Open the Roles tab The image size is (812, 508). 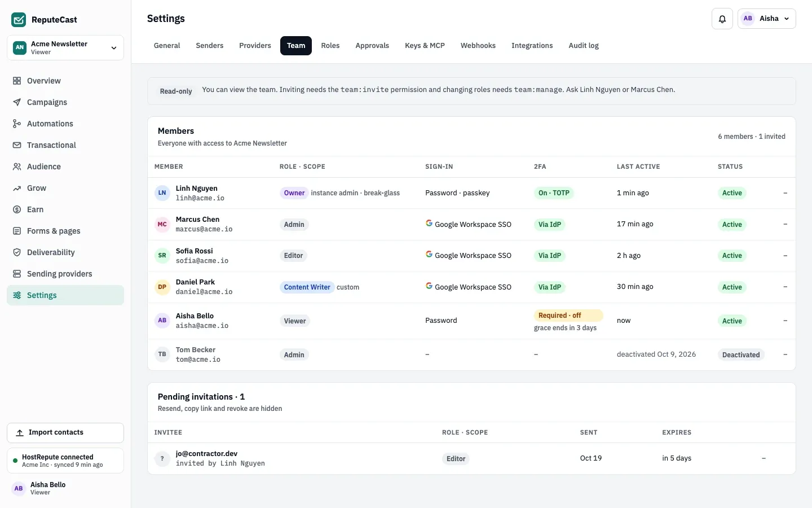[330, 46]
